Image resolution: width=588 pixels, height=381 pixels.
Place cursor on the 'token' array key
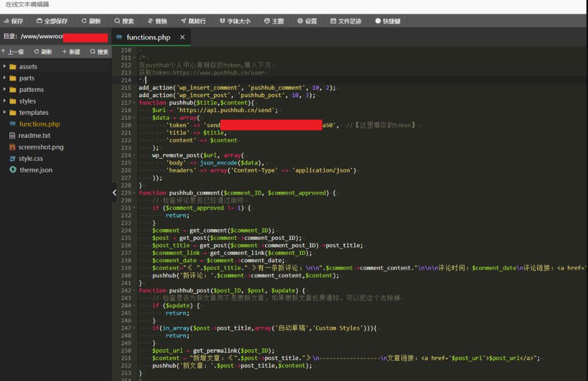click(178, 125)
